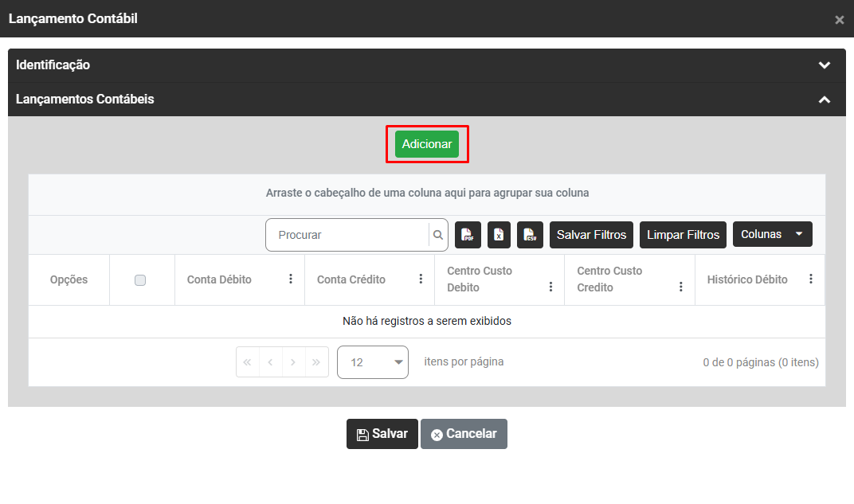Open Centro Custo Credito column menu
854x504 pixels.
[x=680, y=287]
